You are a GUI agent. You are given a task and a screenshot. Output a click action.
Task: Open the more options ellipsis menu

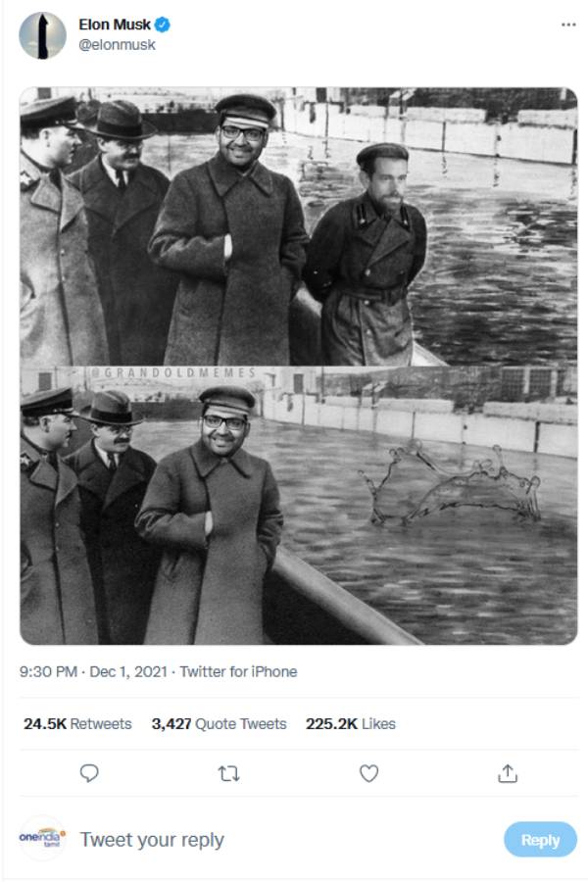coord(568,24)
